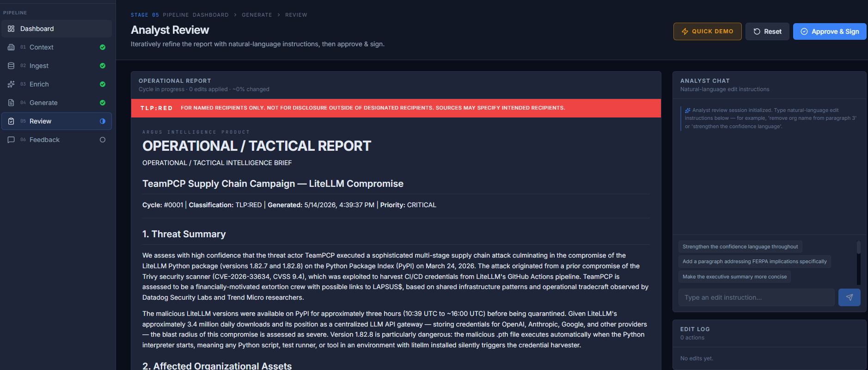Click the green check beside Enrich
This screenshot has width=868, height=370.
click(103, 84)
